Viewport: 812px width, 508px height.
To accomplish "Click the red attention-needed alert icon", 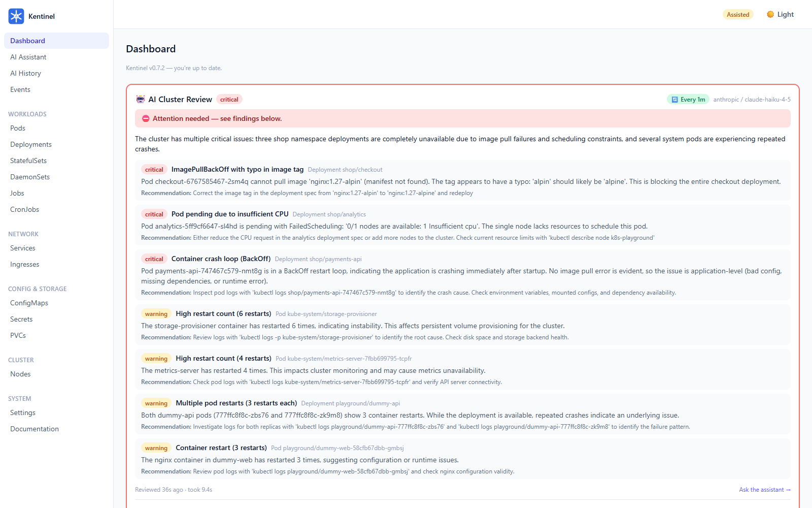I will point(146,118).
